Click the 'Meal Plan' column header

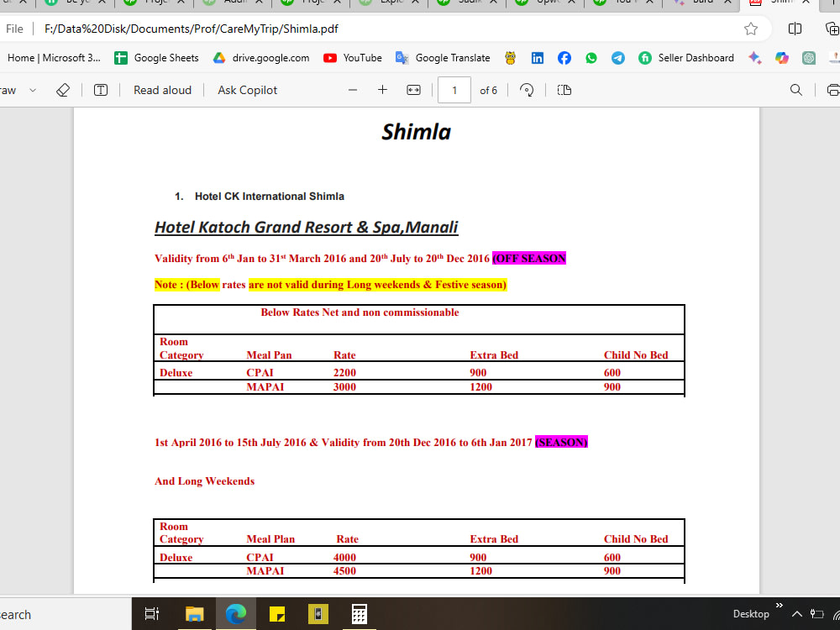point(270,539)
